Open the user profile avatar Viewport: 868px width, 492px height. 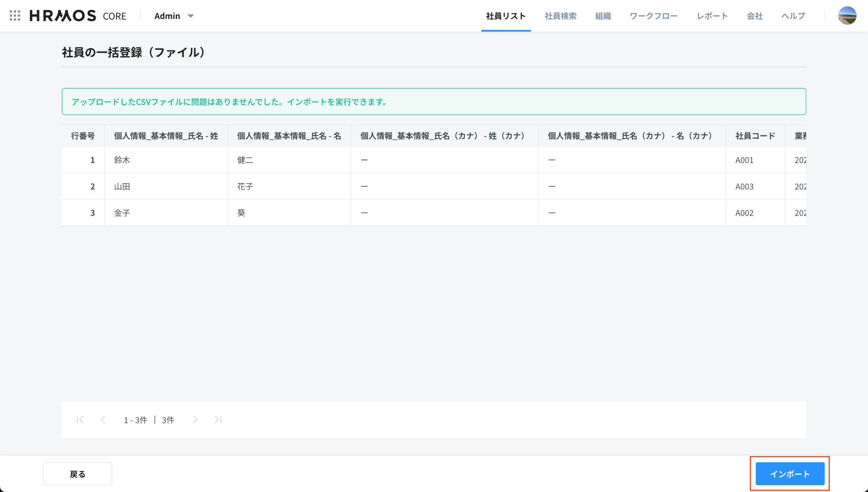tap(847, 16)
